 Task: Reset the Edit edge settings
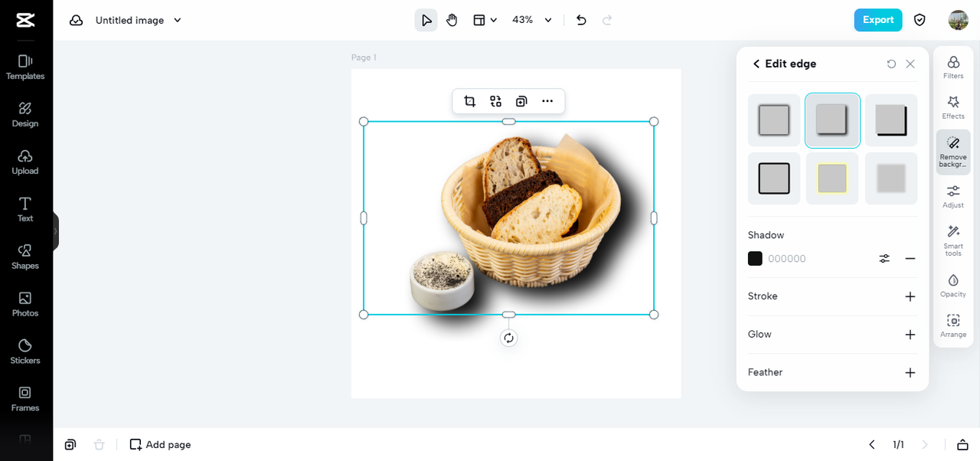[891, 64]
